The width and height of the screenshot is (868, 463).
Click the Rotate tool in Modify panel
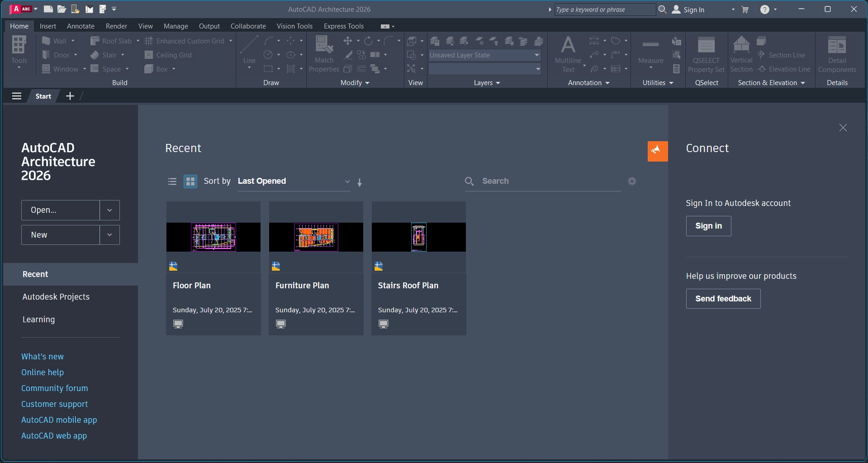pyautogui.click(x=369, y=41)
